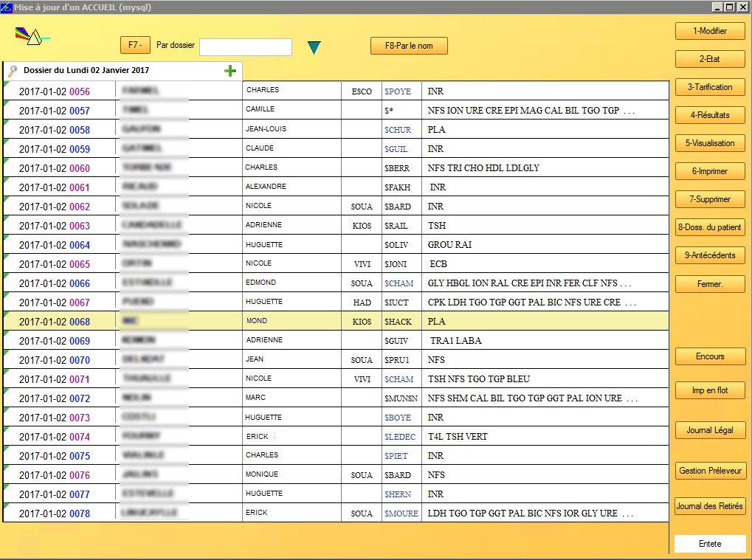Open the Journal Légal
The height and width of the screenshot is (560, 752).
pyautogui.click(x=709, y=430)
